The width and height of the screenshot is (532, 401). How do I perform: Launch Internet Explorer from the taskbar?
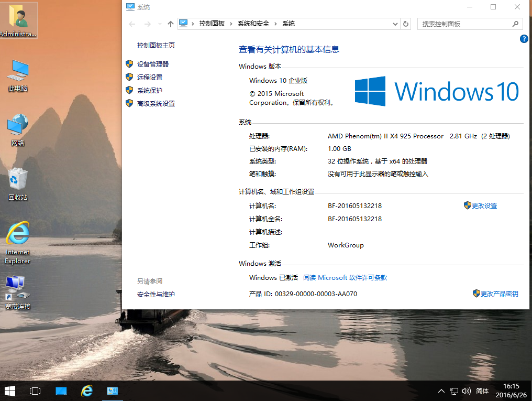[87, 391]
